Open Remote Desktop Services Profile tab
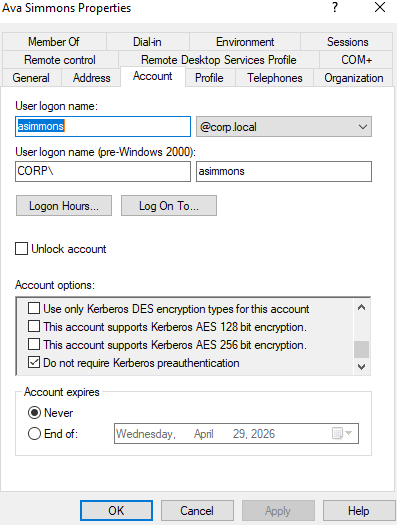This screenshot has height=525, width=397. (x=219, y=60)
